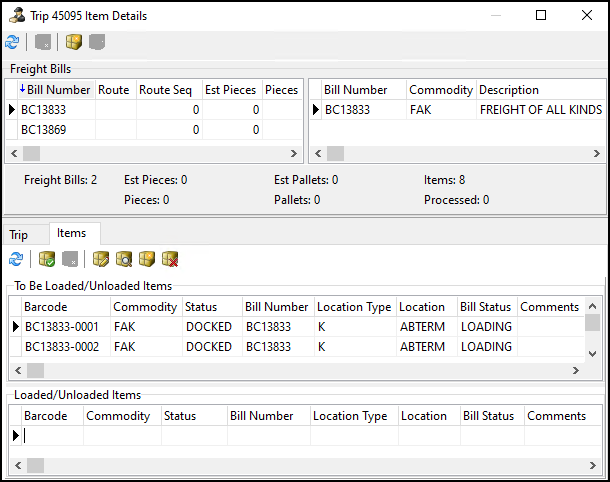Image resolution: width=610 pixels, height=482 pixels.
Task: Switch to the Trip tab
Action: (19, 234)
